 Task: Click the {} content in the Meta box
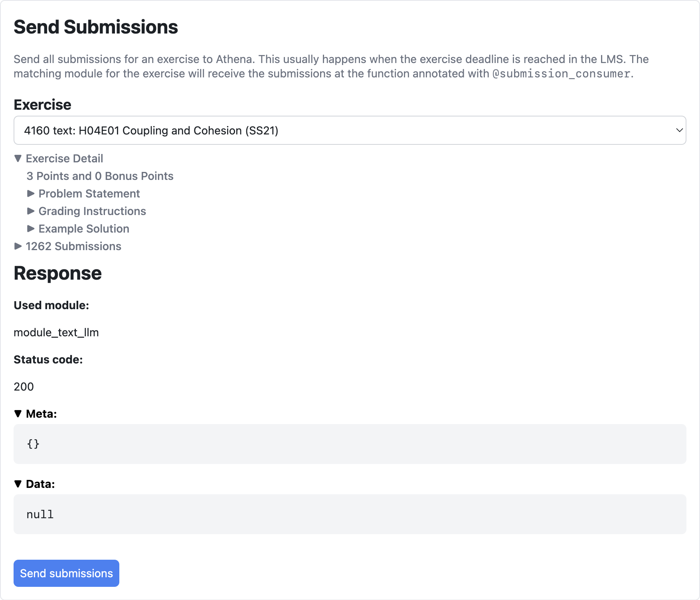(x=33, y=444)
